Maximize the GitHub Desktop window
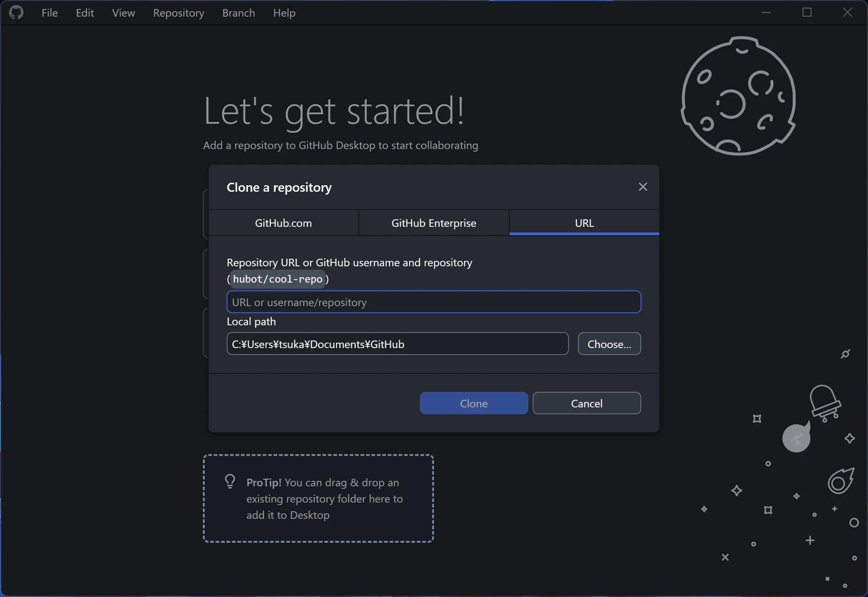868x597 pixels. pyautogui.click(x=807, y=13)
